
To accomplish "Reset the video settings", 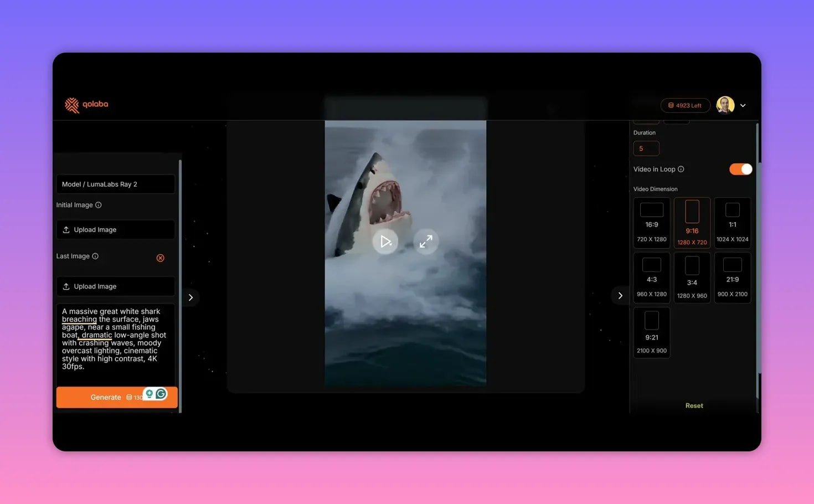I will [694, 405].
